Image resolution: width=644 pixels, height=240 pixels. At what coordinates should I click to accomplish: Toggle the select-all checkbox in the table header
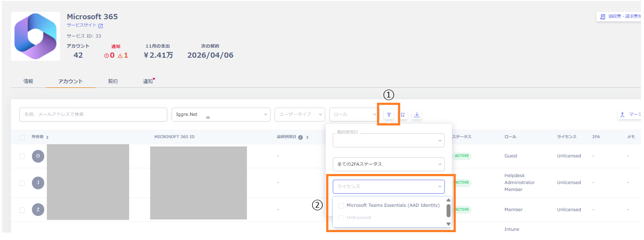22,137
